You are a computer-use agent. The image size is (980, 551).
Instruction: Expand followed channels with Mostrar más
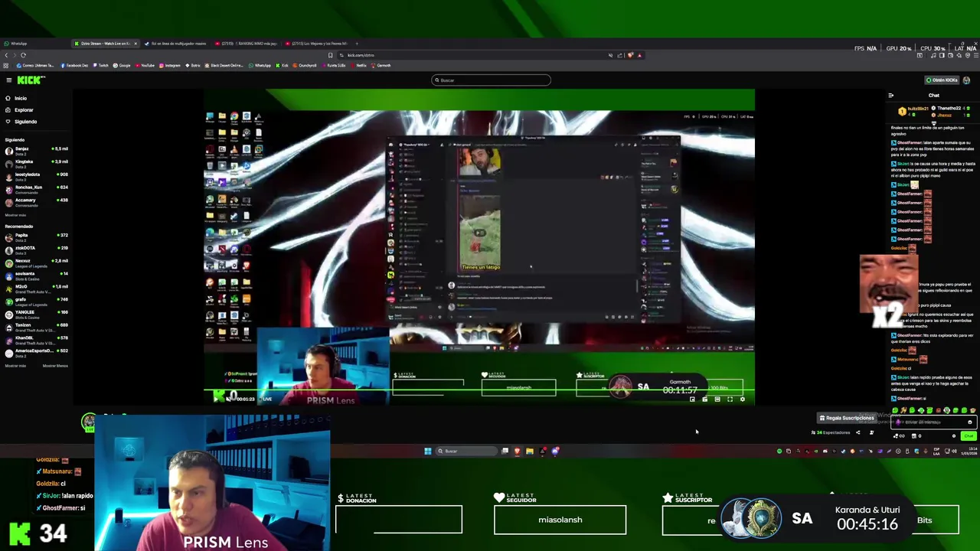point(15,215)
